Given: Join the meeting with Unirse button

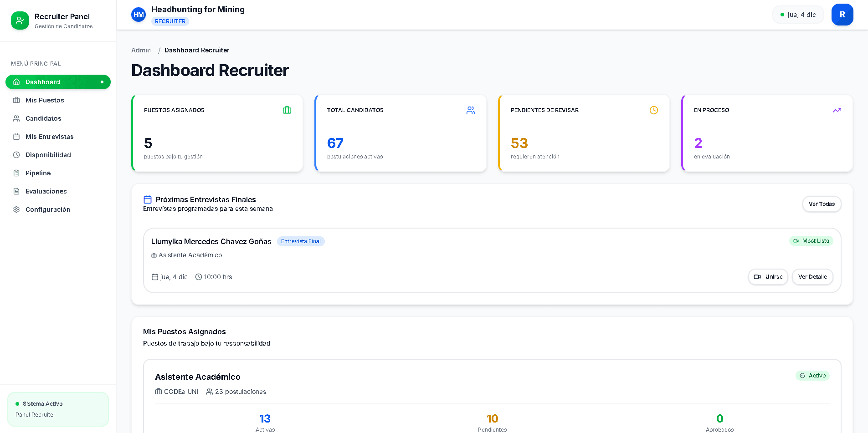Looking at the screenshot, I should point(768,277).
